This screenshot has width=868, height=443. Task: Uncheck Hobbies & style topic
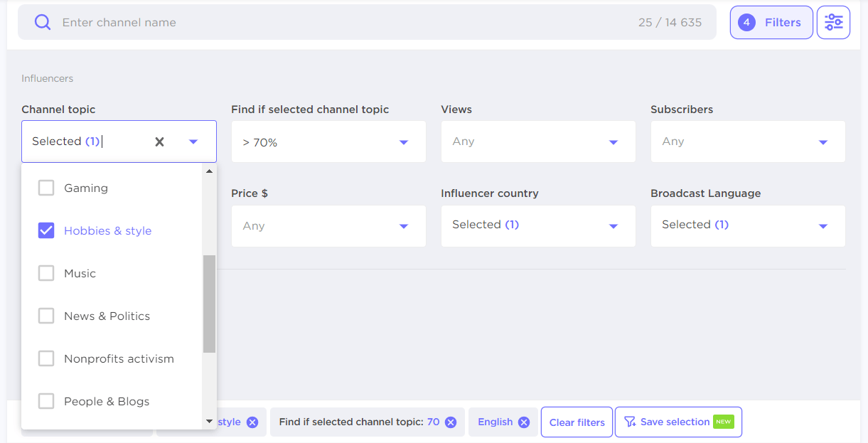[46, 230]
